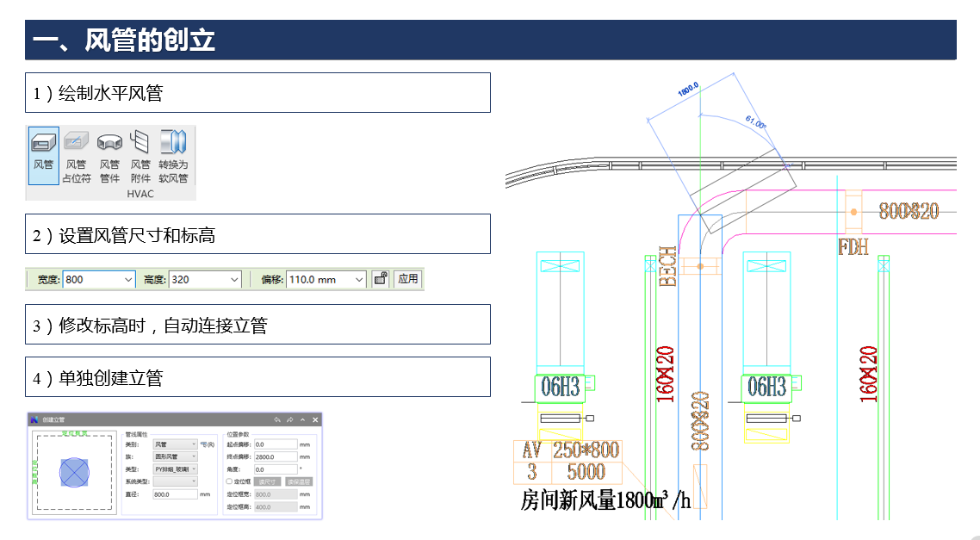Screen dimensions: 980x540
Task: Click the orange damper symbol near FDH
Action: 853,212
